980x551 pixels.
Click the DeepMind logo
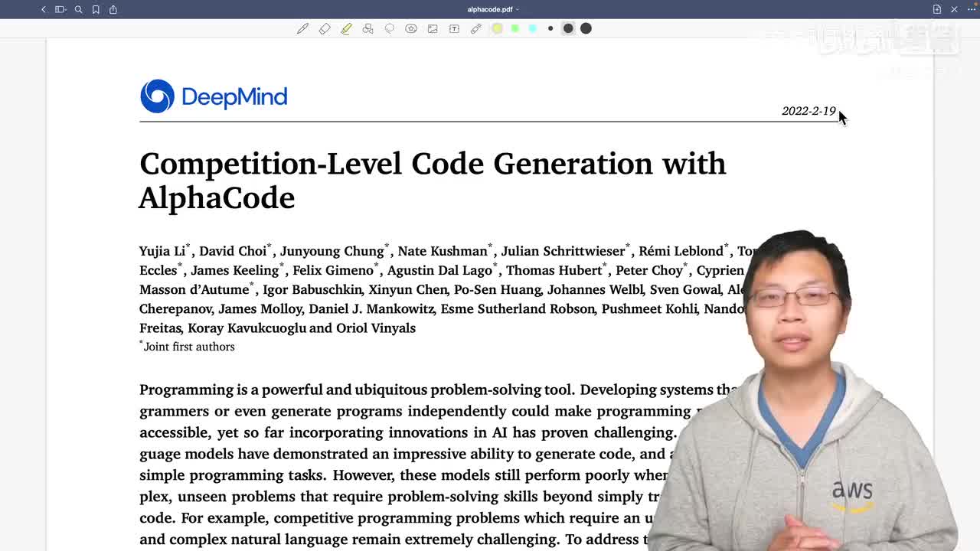coord(214,96)
